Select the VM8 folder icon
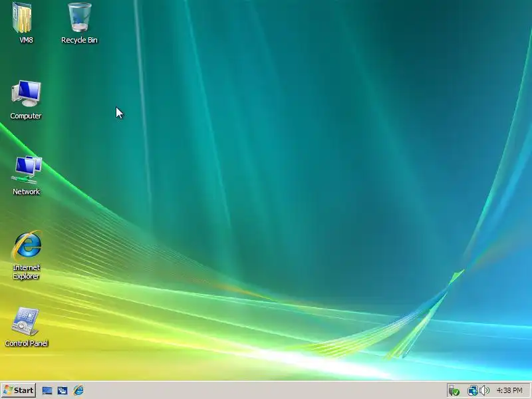This screenshot has width=532, height=399. (x=23, y=18)
